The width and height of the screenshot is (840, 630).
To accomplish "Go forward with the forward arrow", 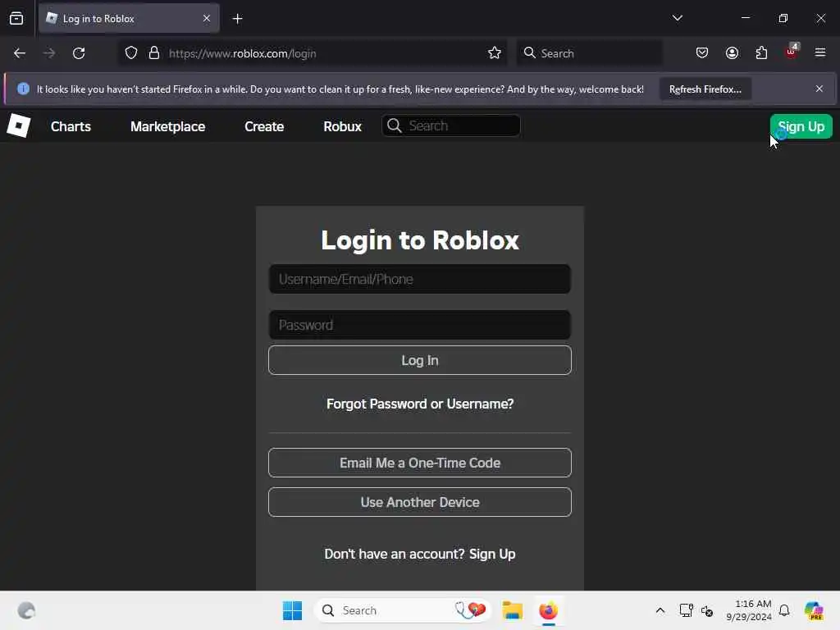I will pos(49,53).
